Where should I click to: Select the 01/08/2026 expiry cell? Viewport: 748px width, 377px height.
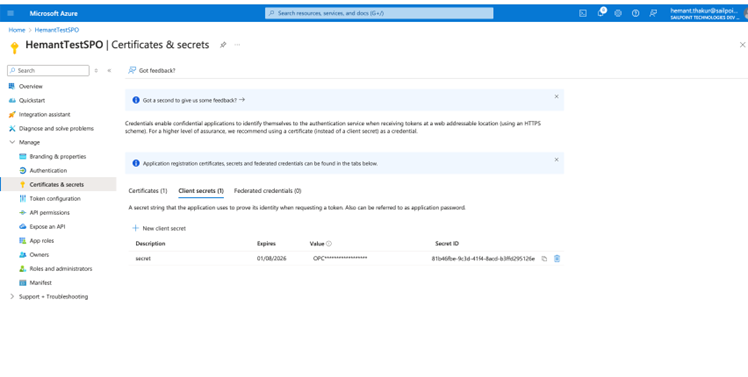tap(272, 259)
